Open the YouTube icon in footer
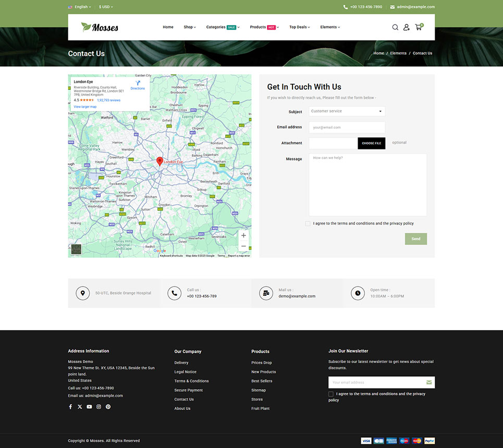This screenshot has height=448, width=503. [89, 407]
